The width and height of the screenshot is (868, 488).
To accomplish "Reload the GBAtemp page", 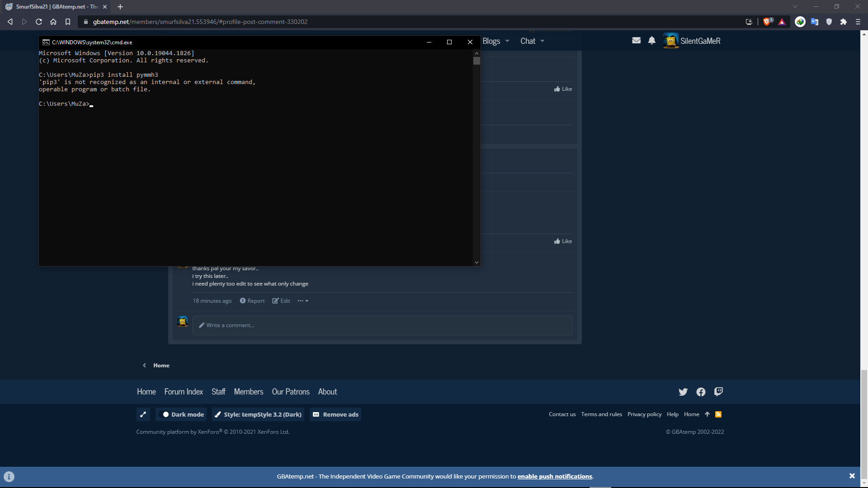I will pos(39,22).
